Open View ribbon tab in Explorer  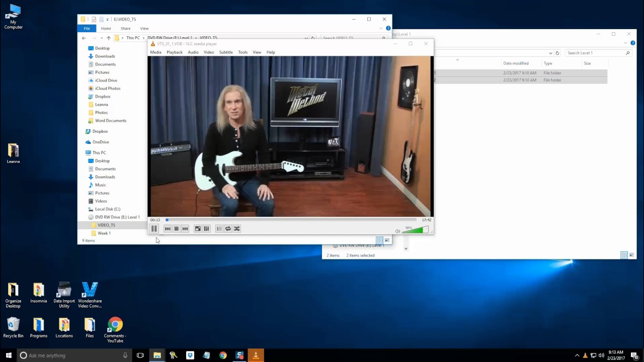point(144,29)
